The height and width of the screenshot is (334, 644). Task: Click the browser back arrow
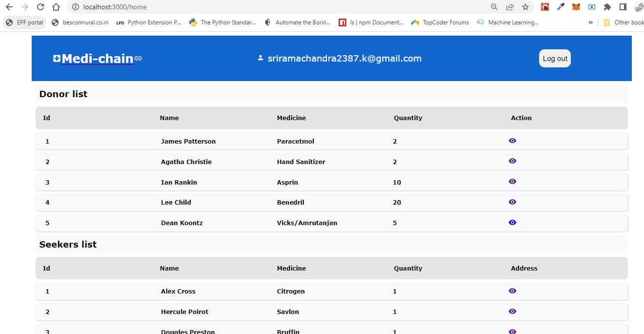(9, 7)
